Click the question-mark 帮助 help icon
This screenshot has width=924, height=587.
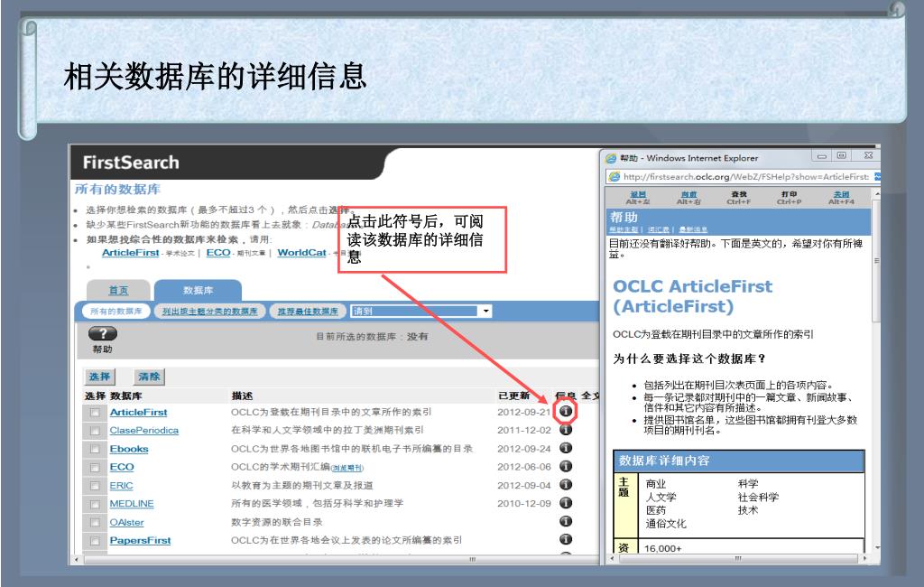pyautogui.click(x=103, y=333)
